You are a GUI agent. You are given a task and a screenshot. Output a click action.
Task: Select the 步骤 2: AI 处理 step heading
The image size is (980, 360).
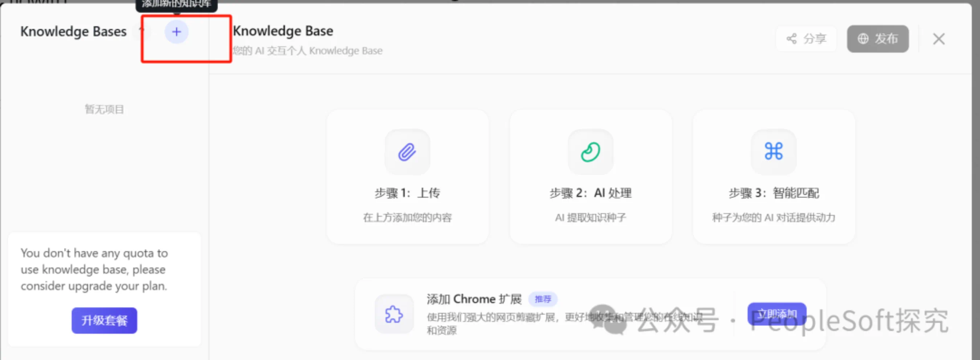(590, 193)
